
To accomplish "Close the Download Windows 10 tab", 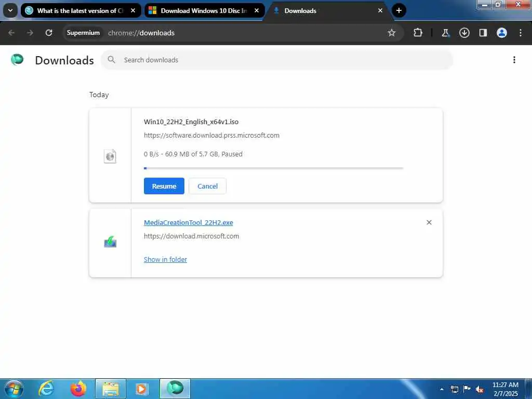I will point(257,10).
